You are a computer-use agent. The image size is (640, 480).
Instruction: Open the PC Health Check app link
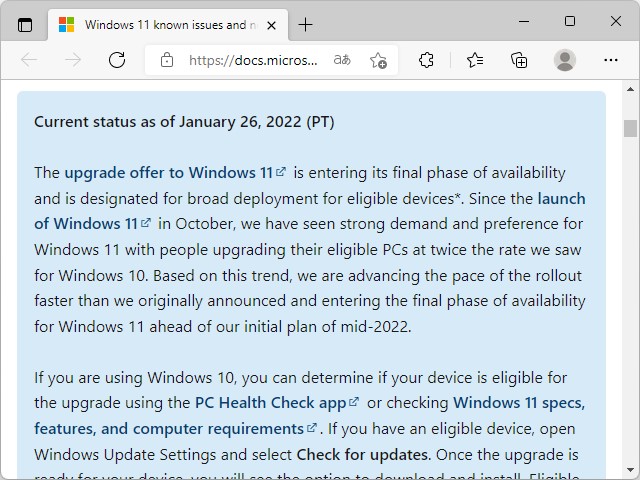270,403
